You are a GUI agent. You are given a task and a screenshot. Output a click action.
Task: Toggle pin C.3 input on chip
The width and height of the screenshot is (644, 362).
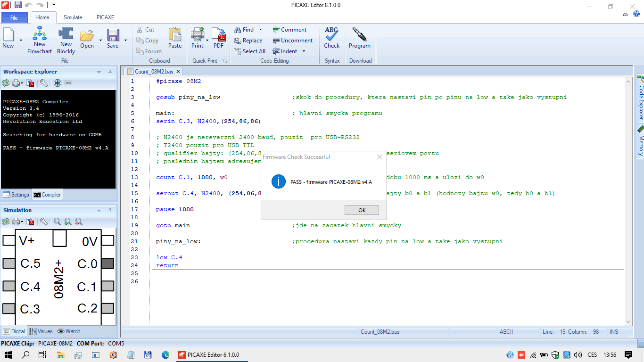click(9, 309)
